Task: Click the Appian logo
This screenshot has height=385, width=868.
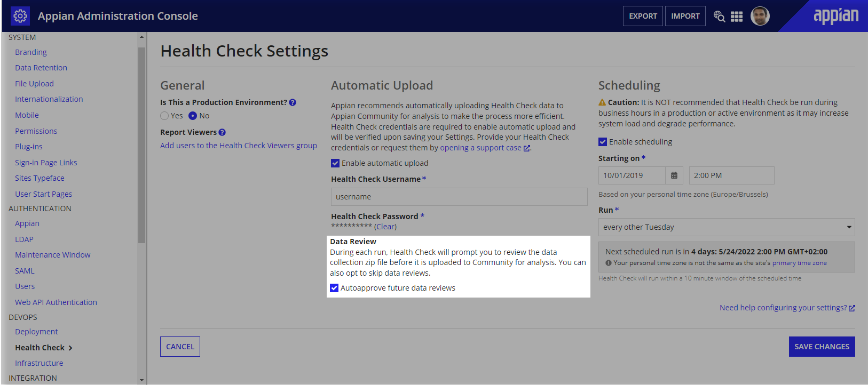Action: [836, 16]
